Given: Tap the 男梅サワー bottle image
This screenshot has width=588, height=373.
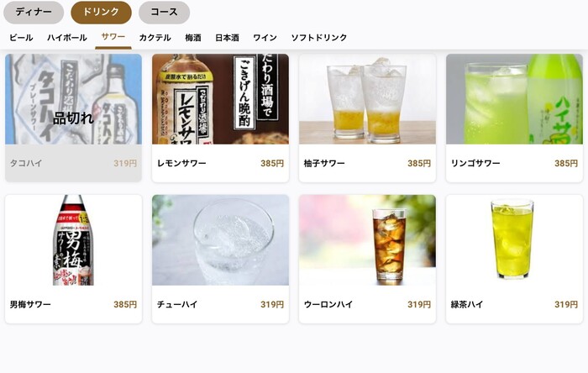Looking at the screenshot, I should (x=74, y=240).
